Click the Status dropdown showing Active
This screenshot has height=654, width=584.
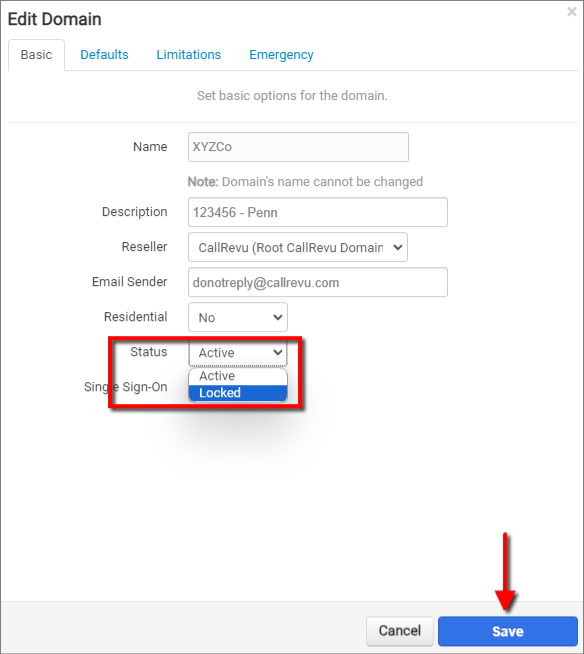238,352
